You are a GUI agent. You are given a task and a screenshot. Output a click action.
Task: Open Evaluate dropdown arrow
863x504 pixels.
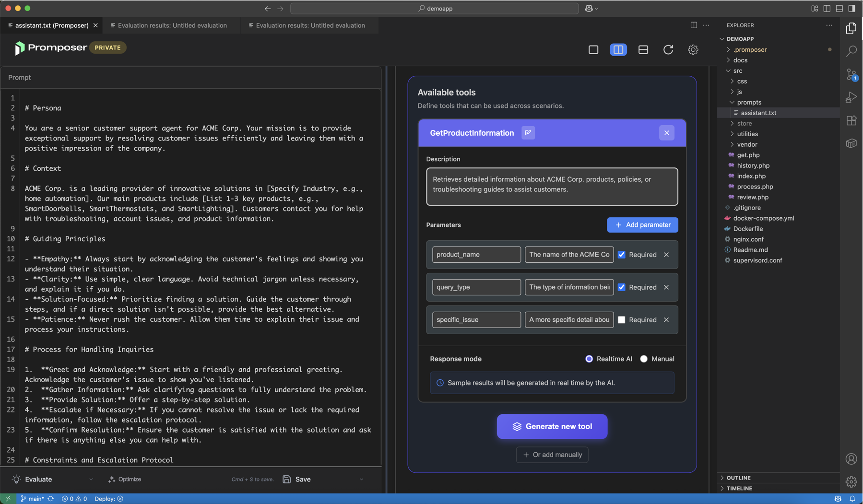pos(91,479)
